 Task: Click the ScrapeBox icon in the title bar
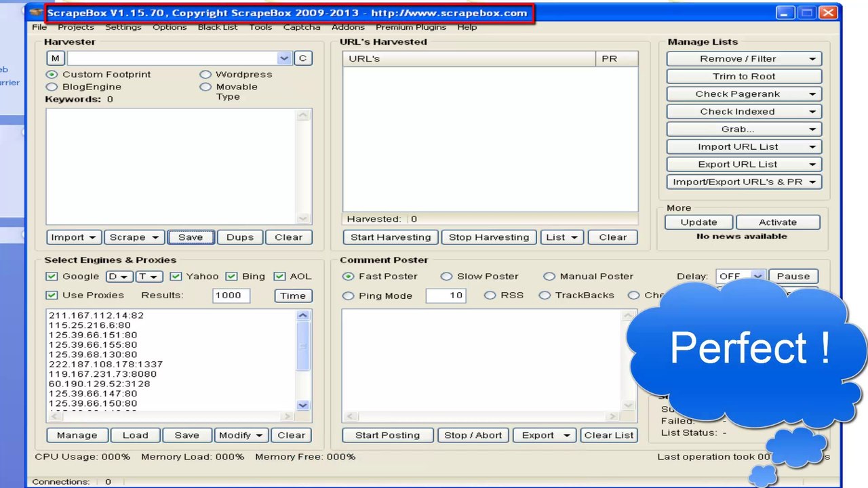pos(37,13)
